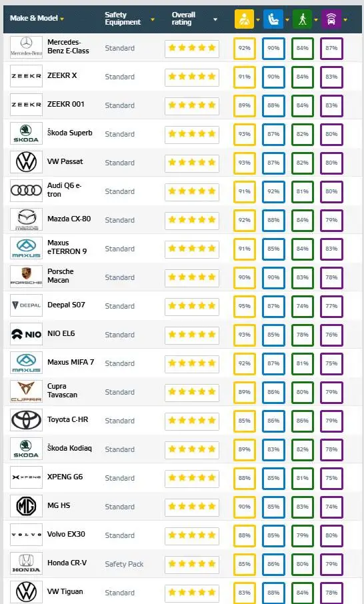Click Volvo EX30 model name
The height and width of the screenshot is (604, 364).
click(x=66, y=534)
